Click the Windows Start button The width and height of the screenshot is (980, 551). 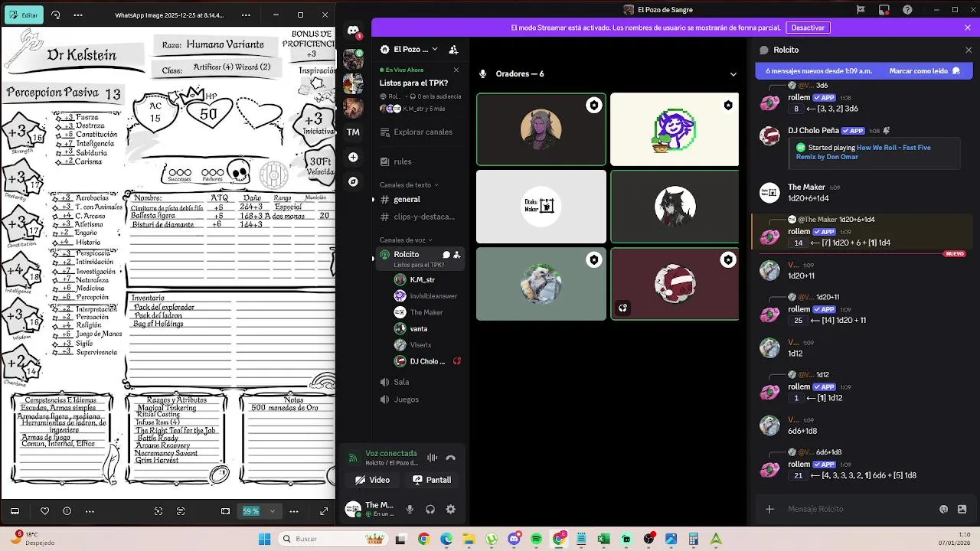click(264, 539)
